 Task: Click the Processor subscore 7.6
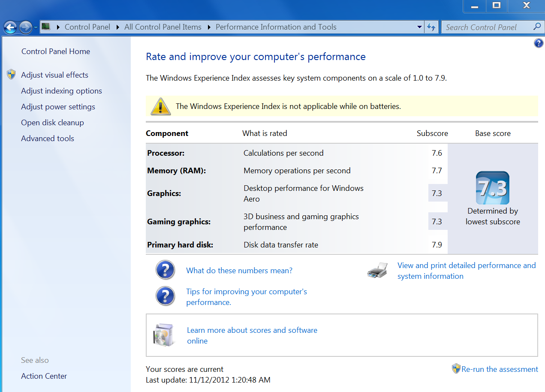[x=437, y=153]
